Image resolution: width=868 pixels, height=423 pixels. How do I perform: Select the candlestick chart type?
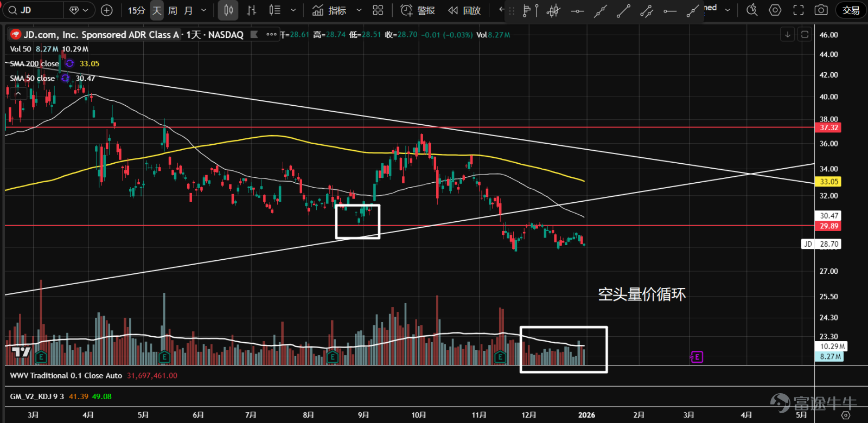[x=229, y=10]
